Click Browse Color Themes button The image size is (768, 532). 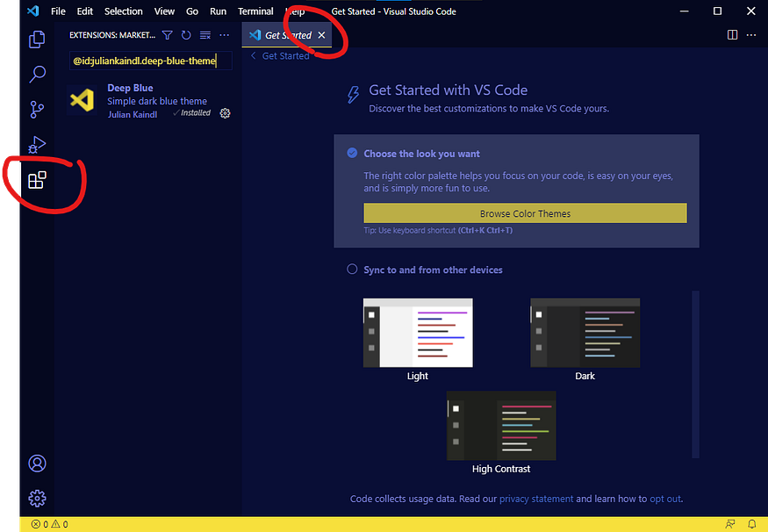coord(525,213)
